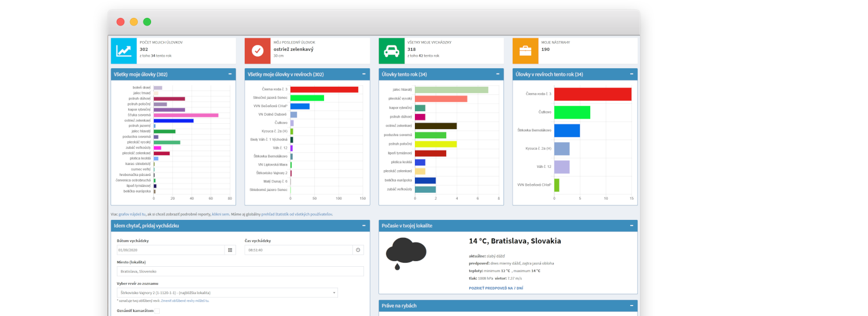Click the rain cloud weather icon
Viewport: 868px width, 316px height.
pyautogui.click(x=406, y=253)
